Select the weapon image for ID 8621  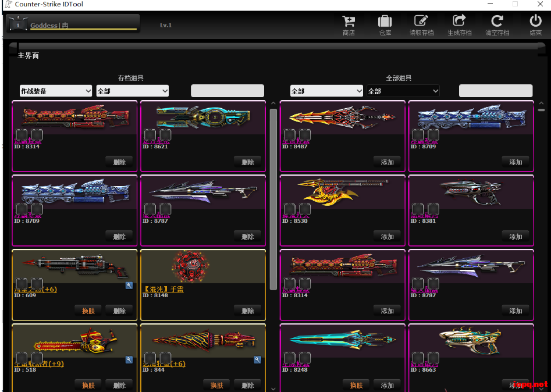click(x=203, y=117)
